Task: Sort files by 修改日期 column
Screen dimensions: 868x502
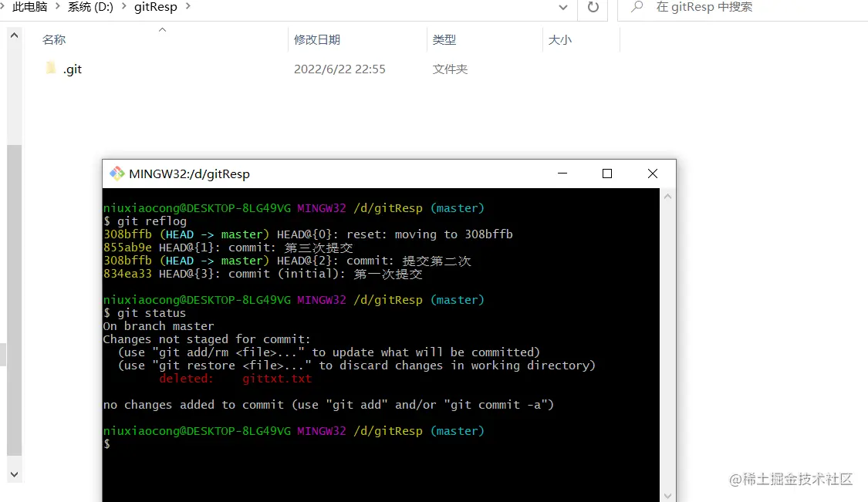Action: [x=316, y=40]
